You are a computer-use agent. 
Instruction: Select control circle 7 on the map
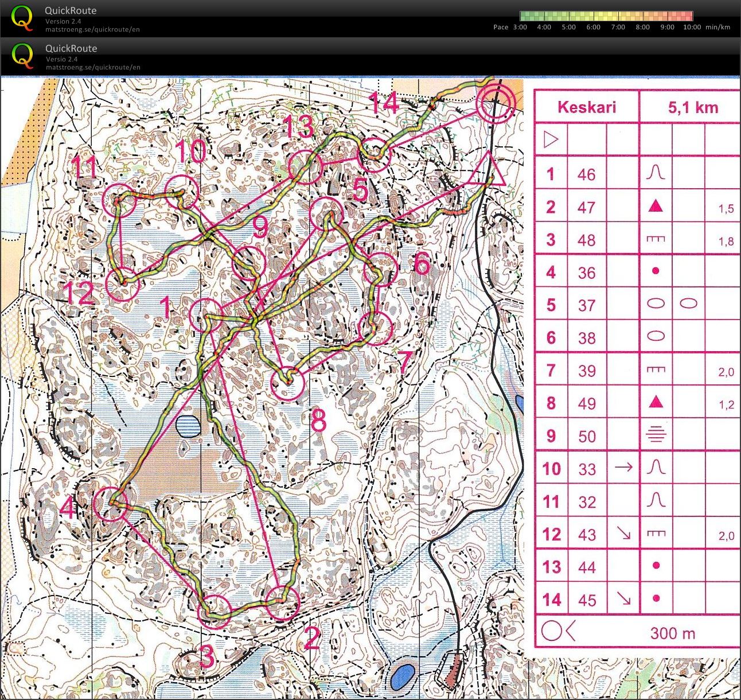375,329
